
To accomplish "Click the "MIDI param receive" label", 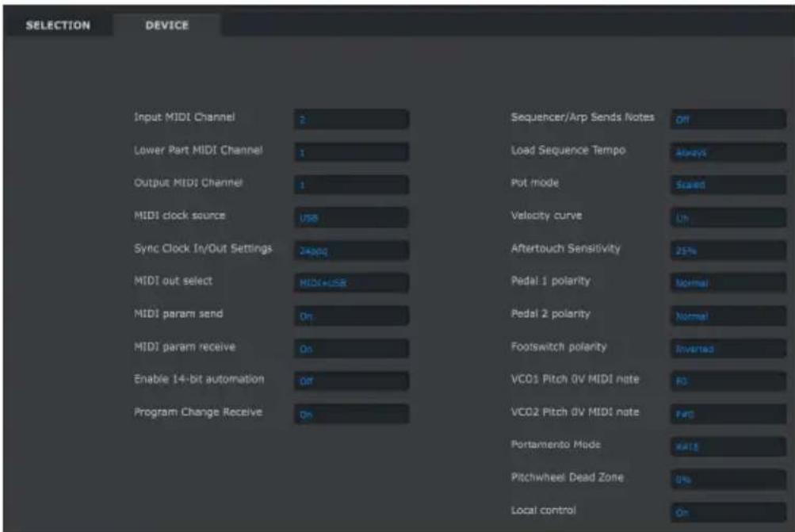I will point(185,347).
